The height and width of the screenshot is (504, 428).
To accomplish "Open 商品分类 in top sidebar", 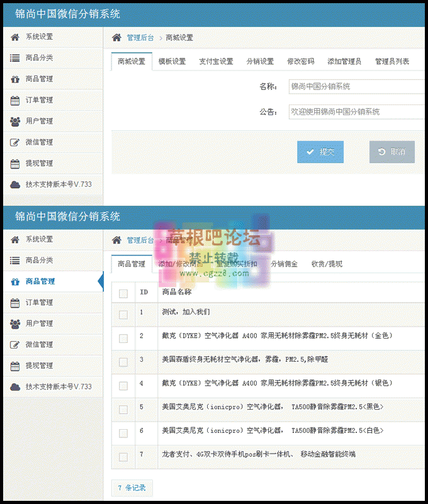I will [53, 58].
